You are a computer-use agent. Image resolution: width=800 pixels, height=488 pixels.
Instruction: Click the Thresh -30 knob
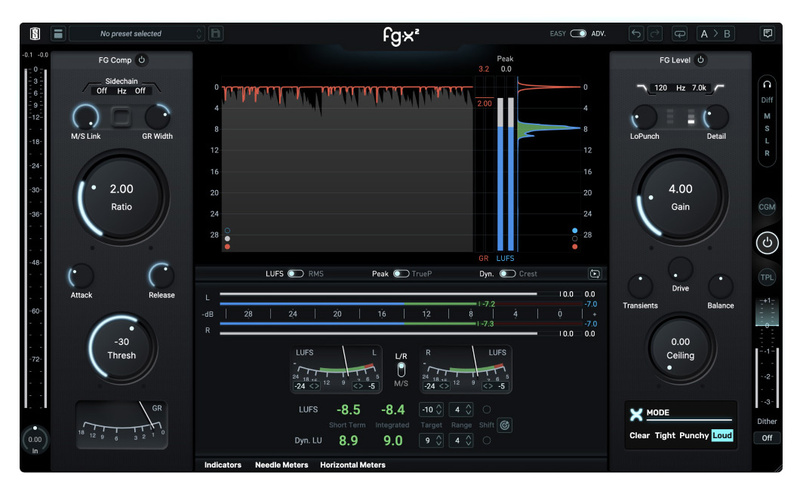tap(121, 348)
